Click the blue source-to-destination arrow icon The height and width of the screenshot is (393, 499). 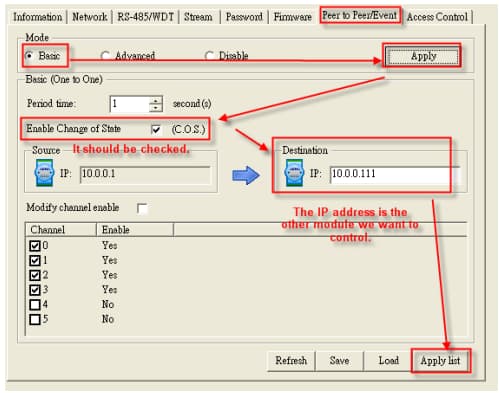[x=246, y=175]
